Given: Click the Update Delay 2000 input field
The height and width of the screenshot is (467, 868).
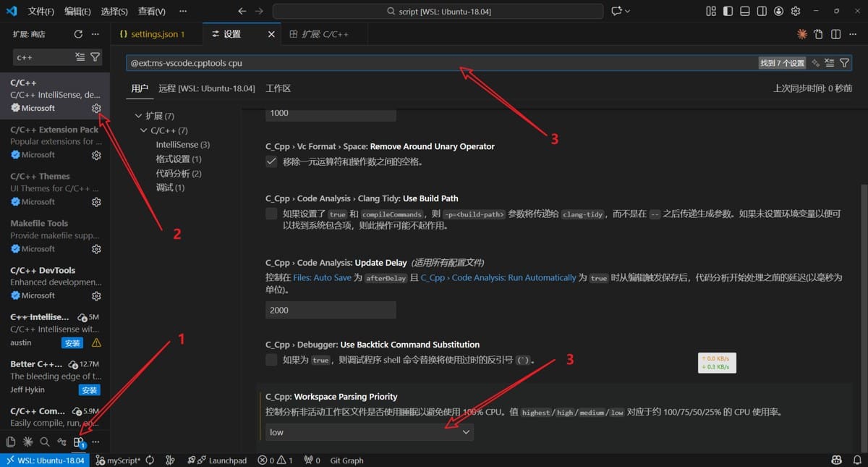Looking at the screenshot, I should (x=331, y=310).
